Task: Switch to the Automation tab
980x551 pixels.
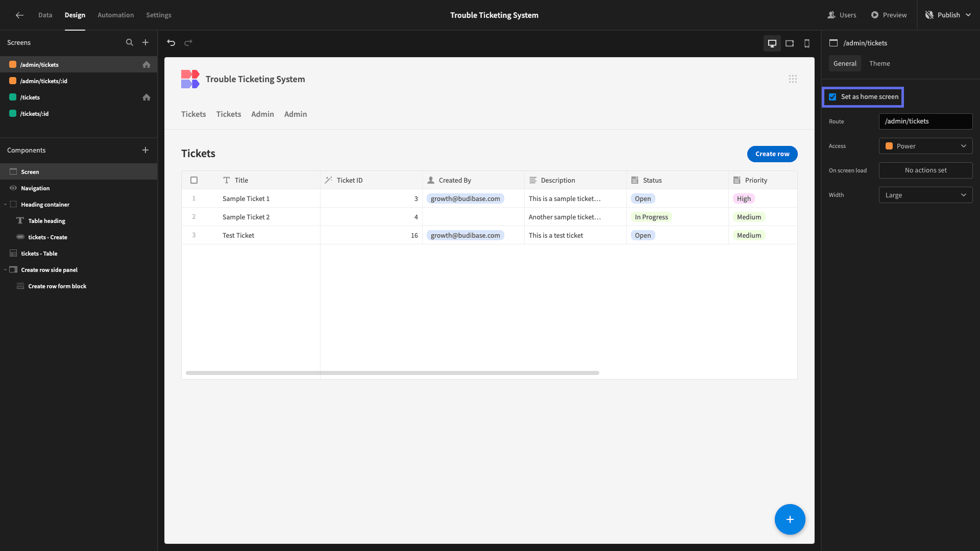Action: pos(116,15)
